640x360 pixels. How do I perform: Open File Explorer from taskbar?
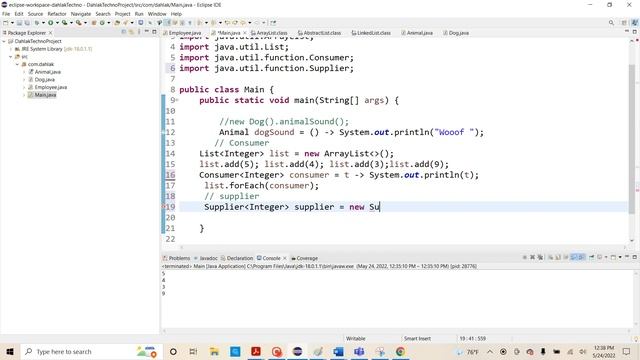tap(214, 351)
